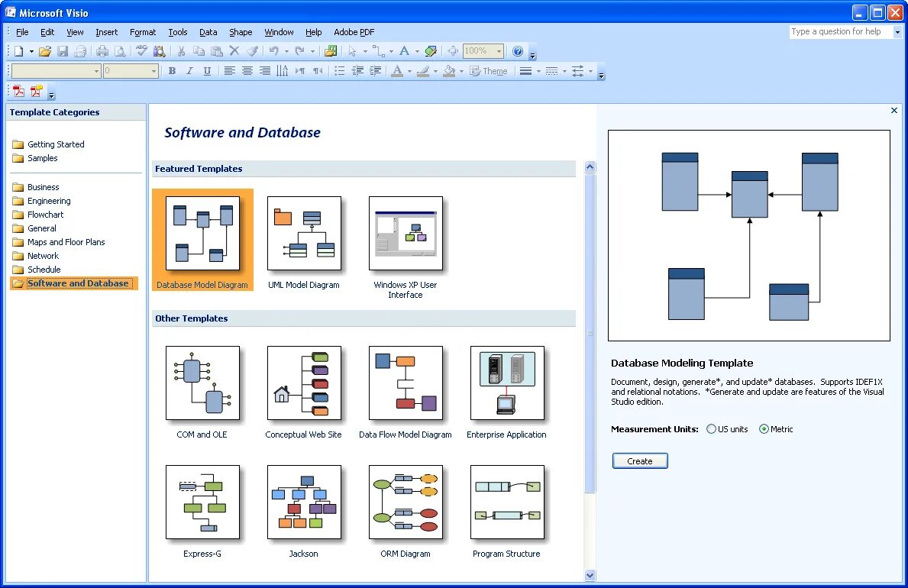The width and height of the screenshot is (908, 588).
Task: Click the scroll down arrow of template list
Action: tap(590, 575)
